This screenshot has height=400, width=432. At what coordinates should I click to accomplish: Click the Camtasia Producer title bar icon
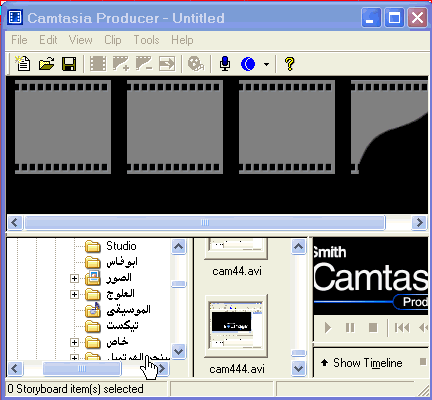click(15, 17)
